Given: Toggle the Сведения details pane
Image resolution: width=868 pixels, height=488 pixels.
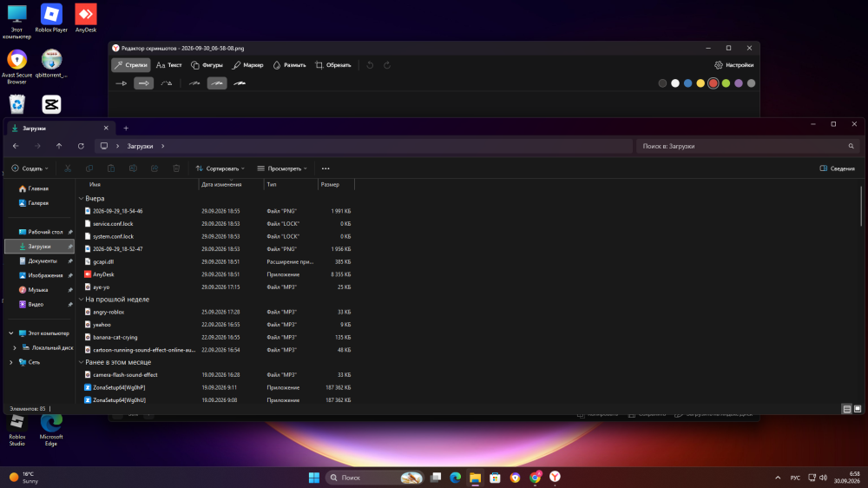Looking at the screenshot, I should tap(837, 168).
